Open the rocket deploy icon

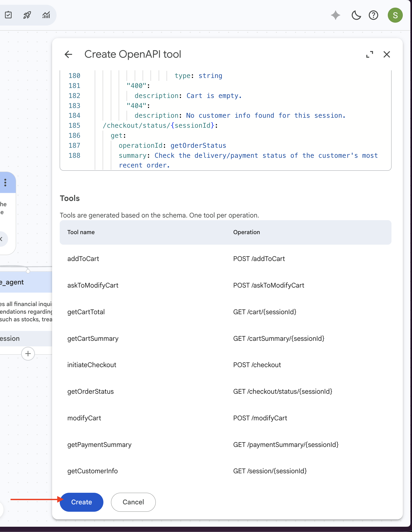coord(27,15)
